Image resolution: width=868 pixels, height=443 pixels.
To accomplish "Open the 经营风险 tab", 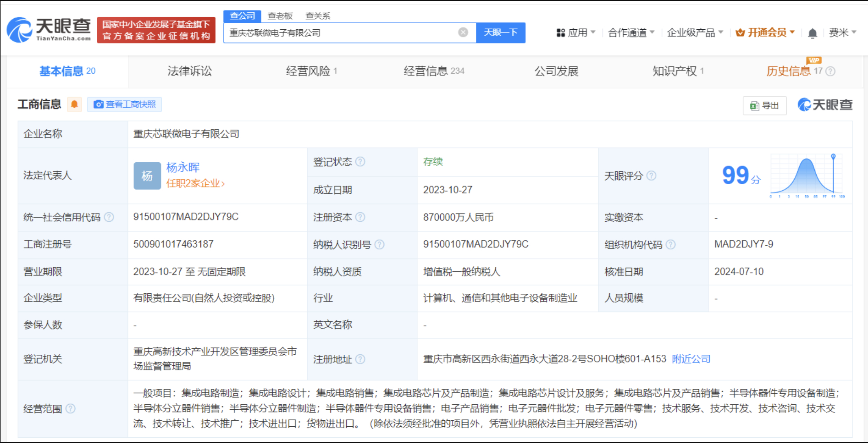I will pos(312,71).
